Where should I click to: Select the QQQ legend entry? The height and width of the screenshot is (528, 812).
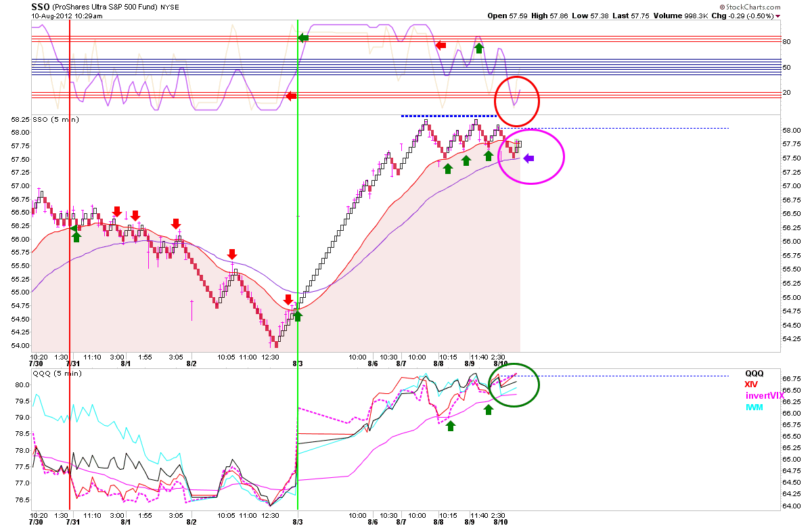pos(754,373)
